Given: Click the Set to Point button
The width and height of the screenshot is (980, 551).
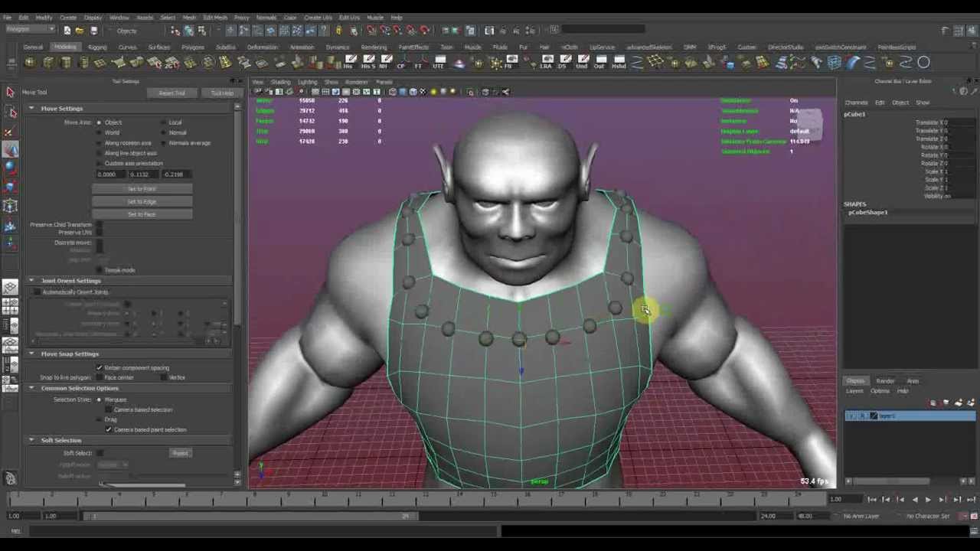Looking at the screenshot, I should pos(142,189).
